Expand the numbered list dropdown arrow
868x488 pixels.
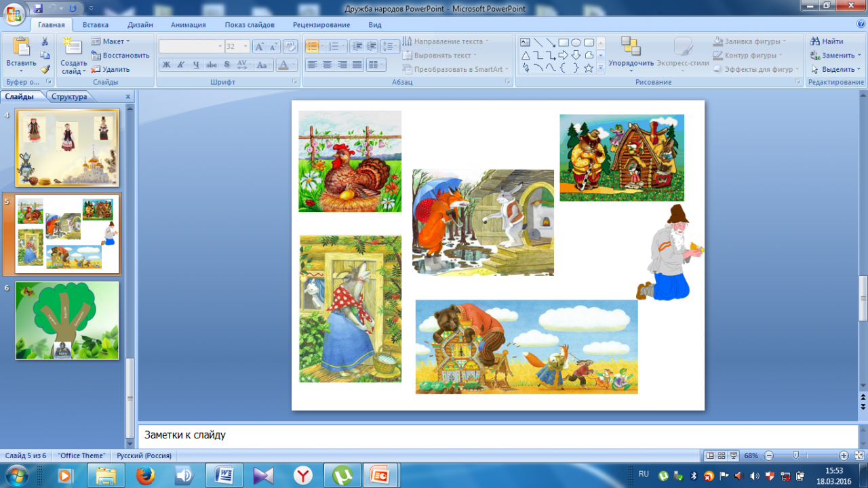click(x=343, y=47)
